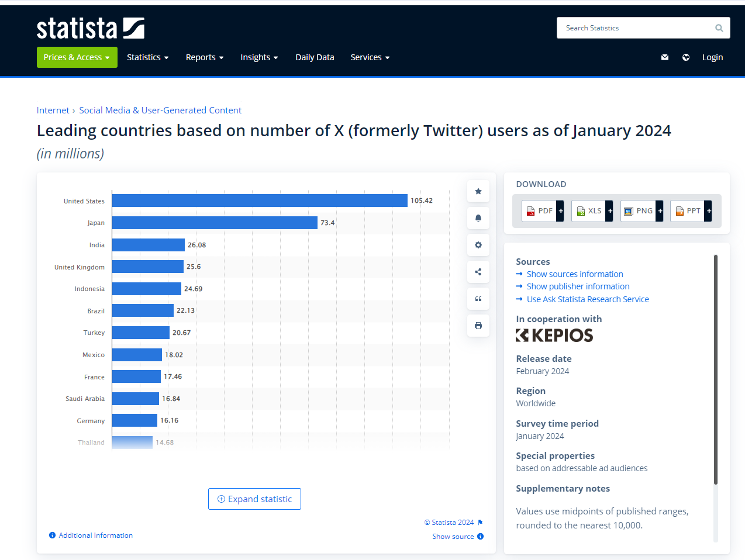Viewport: 745px width, 560px height.
Task: Open the Insights navigation menu
Action: point(259,57)
